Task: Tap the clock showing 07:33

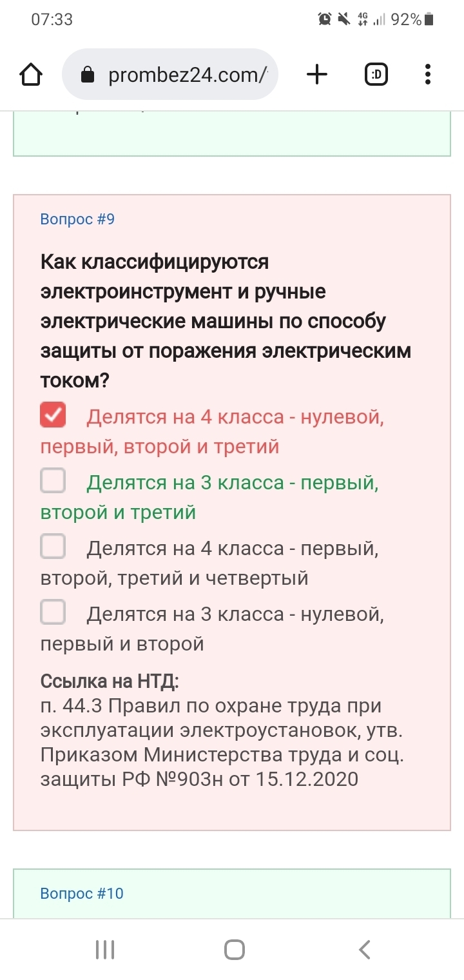Action: click(52, 19)
